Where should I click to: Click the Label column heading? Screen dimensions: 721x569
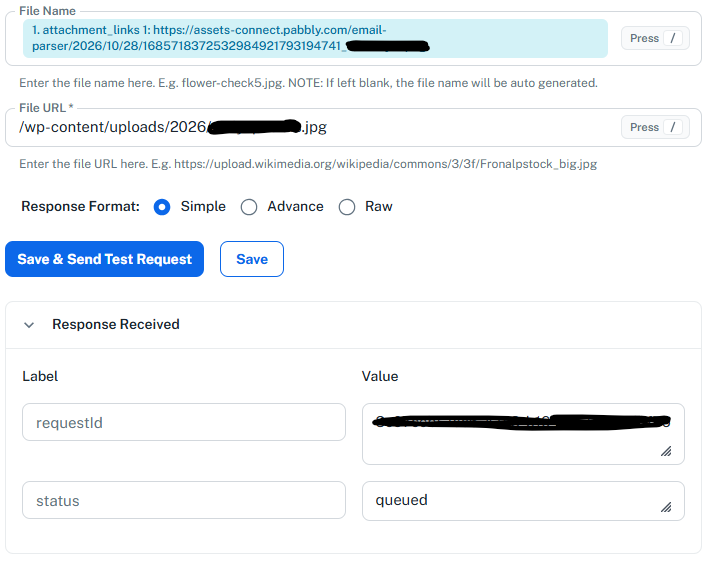40,376
